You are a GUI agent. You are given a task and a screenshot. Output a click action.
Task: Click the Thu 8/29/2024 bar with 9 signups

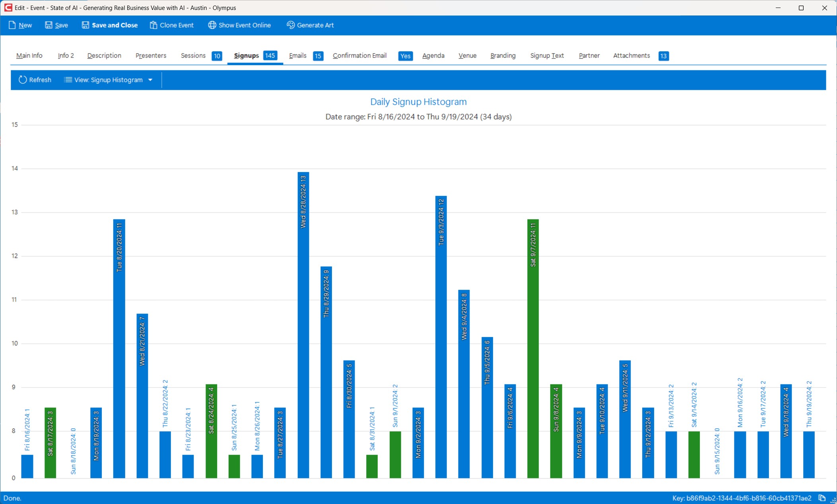coord(326,372)
